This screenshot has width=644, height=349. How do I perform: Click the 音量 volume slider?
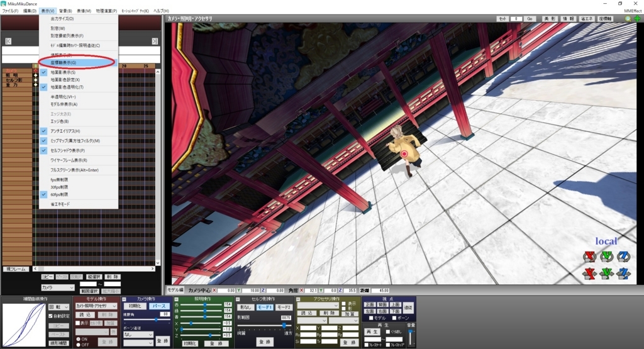(410, 336)
